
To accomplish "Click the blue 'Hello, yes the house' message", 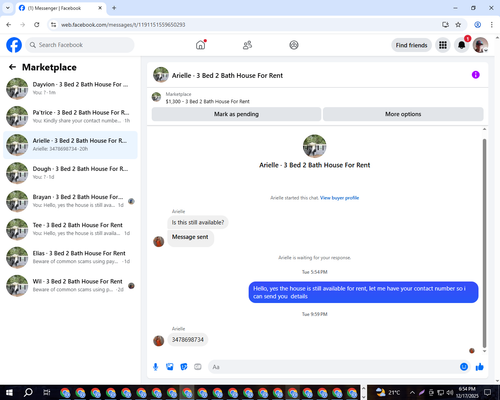I will tap(363, 292).
